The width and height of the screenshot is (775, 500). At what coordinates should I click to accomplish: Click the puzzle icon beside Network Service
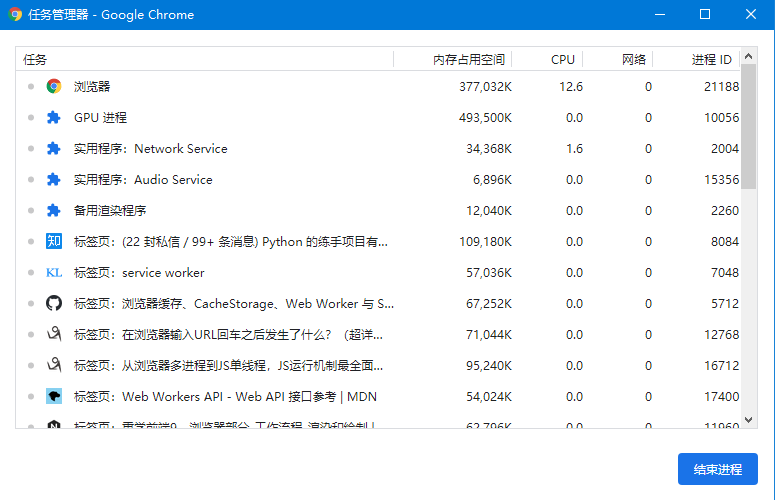click(54, 149)
